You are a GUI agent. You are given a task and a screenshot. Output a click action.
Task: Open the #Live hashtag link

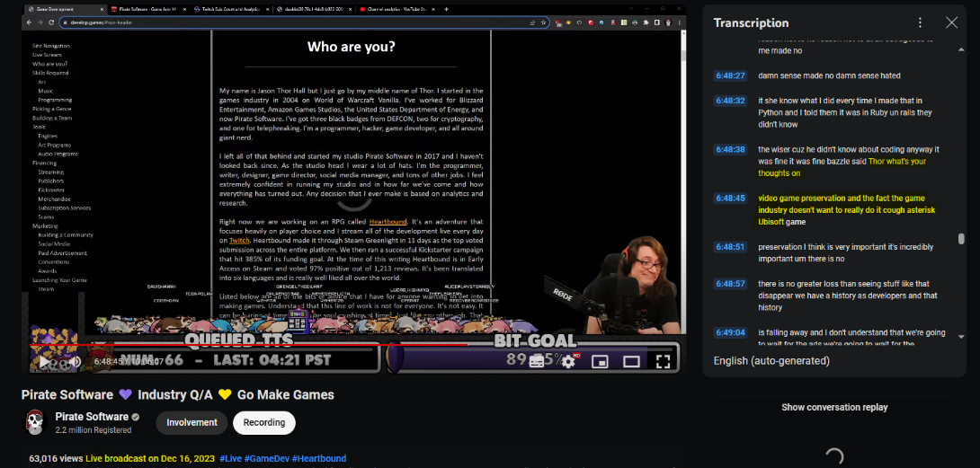coord(230,459)
